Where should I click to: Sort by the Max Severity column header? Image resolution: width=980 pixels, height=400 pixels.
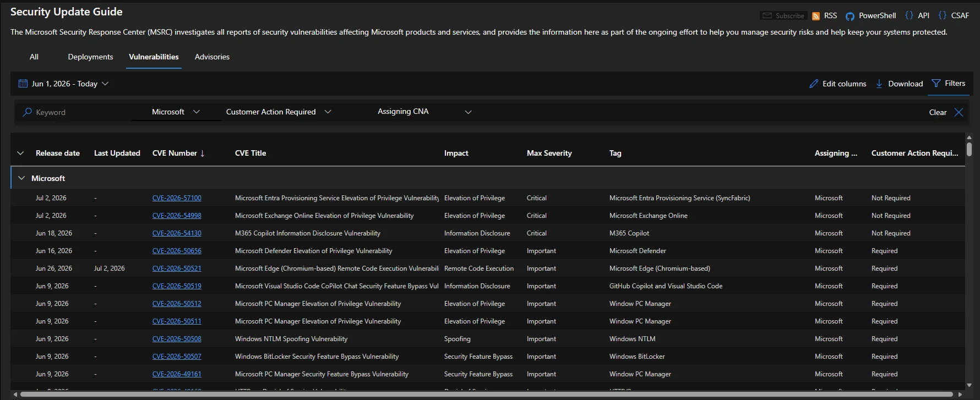549,153
